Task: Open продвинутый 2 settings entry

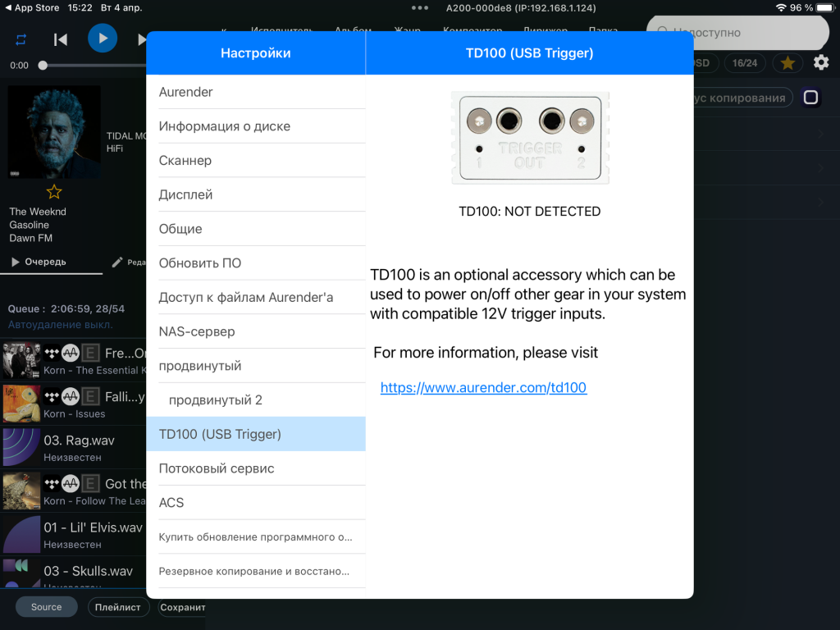Action: click(x=256, y=400)
